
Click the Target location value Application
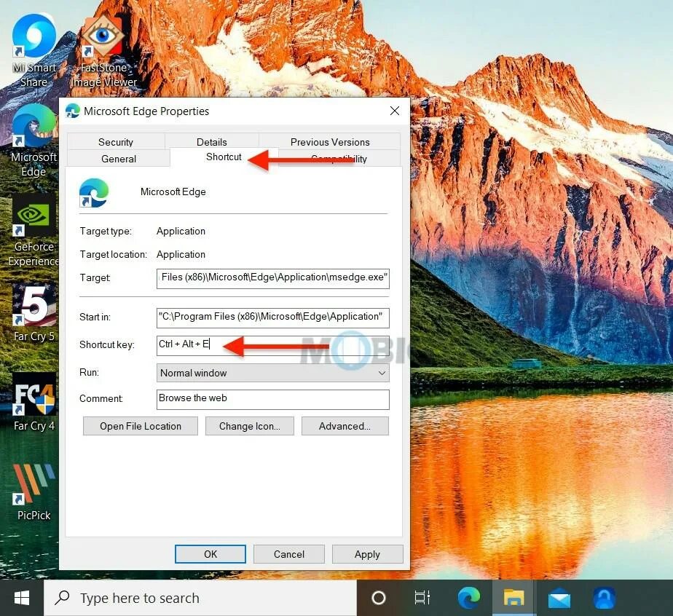pyautogui.click(x=181, y=254)
